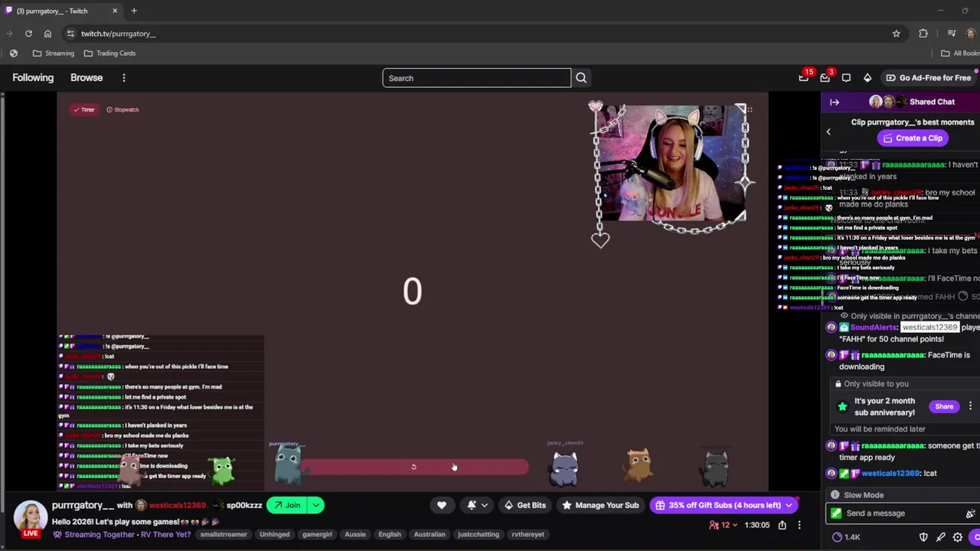
Task: Click the Unhinged tag
Action: click(274, 534)
